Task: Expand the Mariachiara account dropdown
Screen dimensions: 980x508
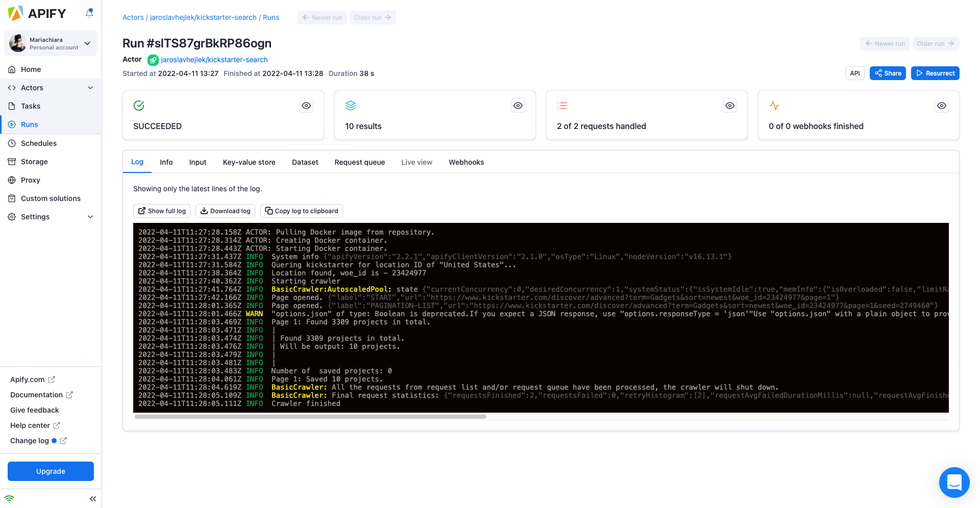Action: pyautogui.click(x=87, y=43)
